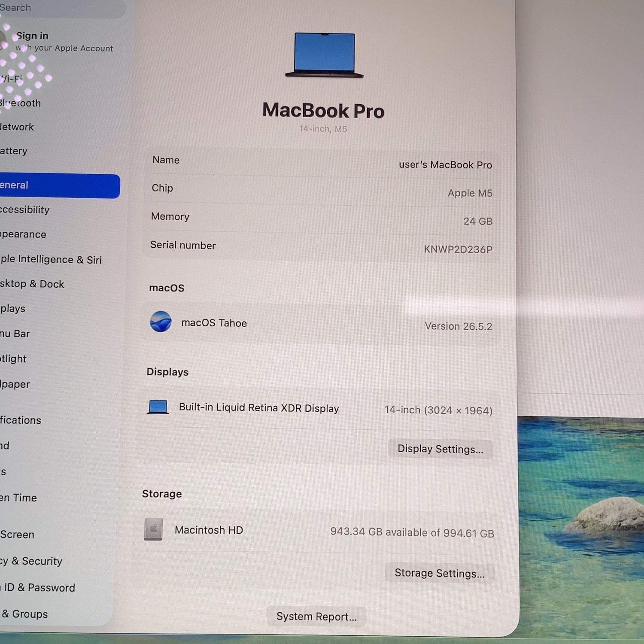The height and width of the screenshot is (644, 644).
Task: Click the "Storage" section heading
Action: [x=162, y=494]
